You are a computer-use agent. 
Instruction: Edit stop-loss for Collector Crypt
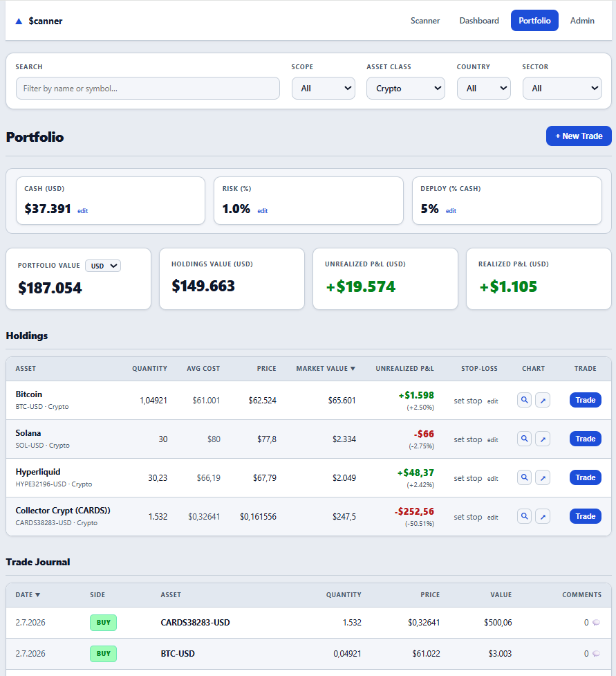(493, 518)
